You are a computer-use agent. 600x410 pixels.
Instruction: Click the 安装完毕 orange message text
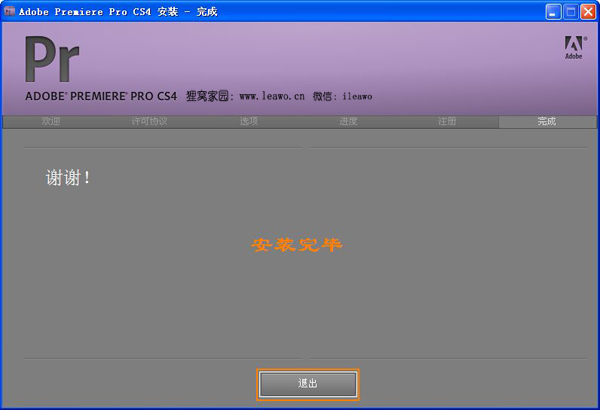point(297,245)
